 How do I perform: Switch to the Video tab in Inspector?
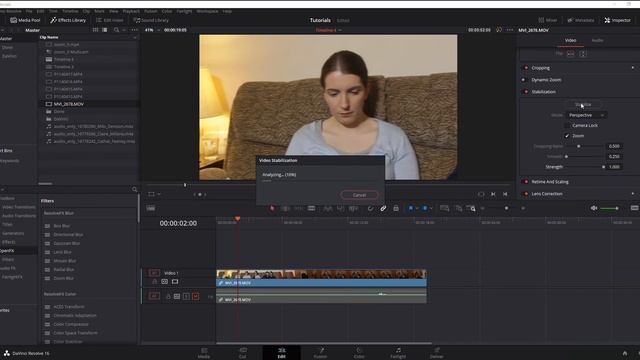570,40
